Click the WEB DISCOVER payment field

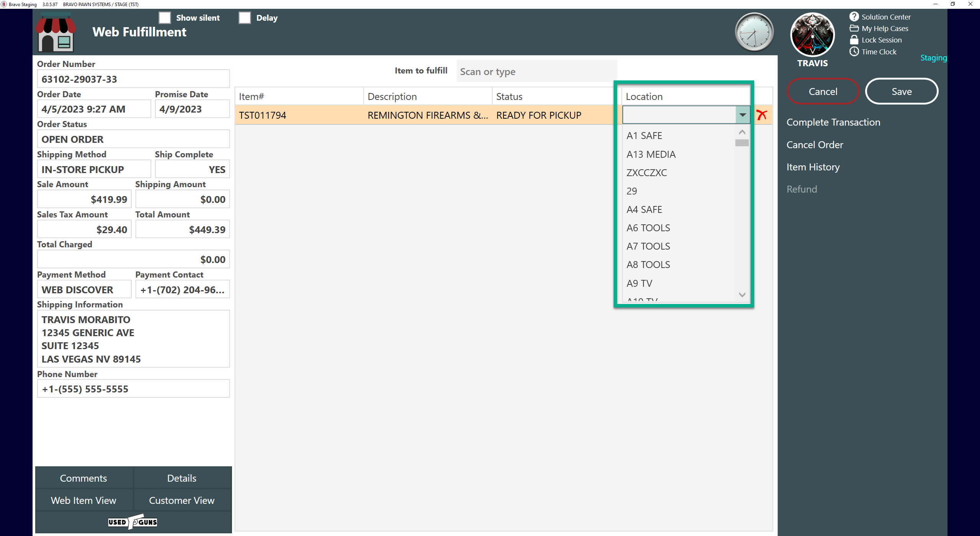coord(84,290)
